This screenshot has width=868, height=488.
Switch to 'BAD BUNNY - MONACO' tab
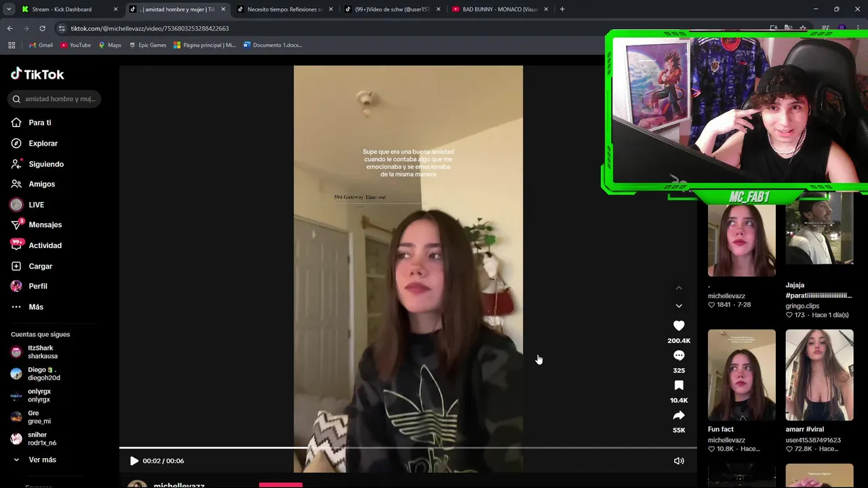500,9
